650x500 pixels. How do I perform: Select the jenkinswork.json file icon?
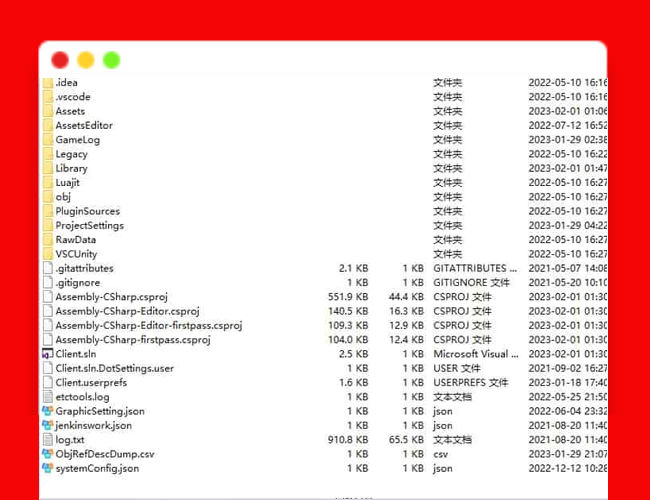pyautogui.click(x=47, y=425)
